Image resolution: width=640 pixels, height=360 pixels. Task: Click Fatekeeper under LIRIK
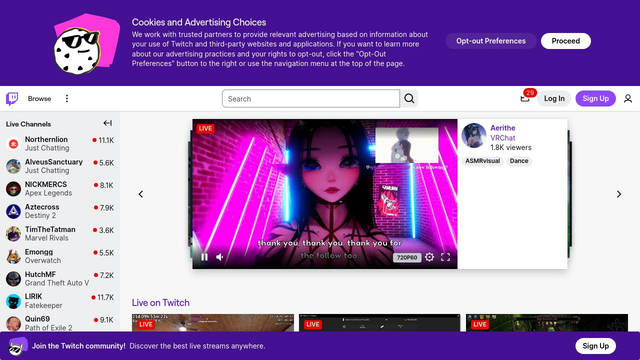pos(43,305)
